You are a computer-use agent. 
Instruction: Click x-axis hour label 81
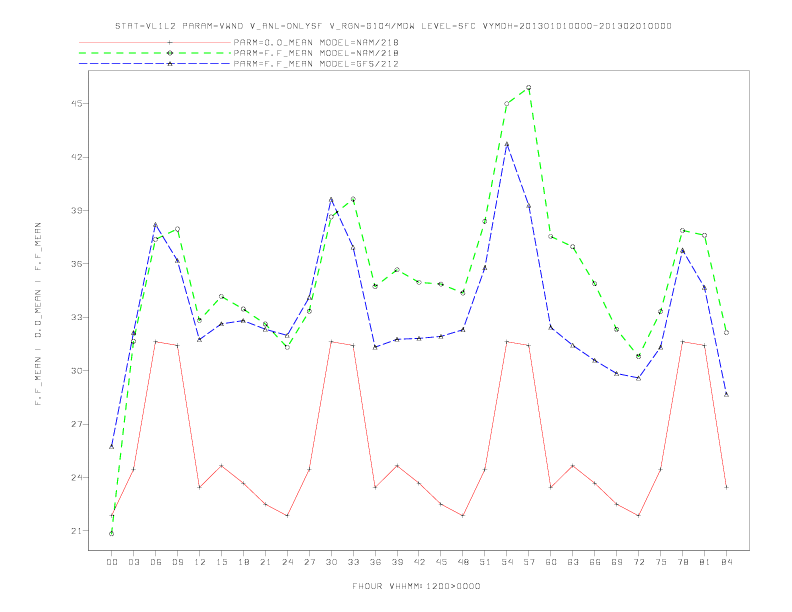coord(705,562)
